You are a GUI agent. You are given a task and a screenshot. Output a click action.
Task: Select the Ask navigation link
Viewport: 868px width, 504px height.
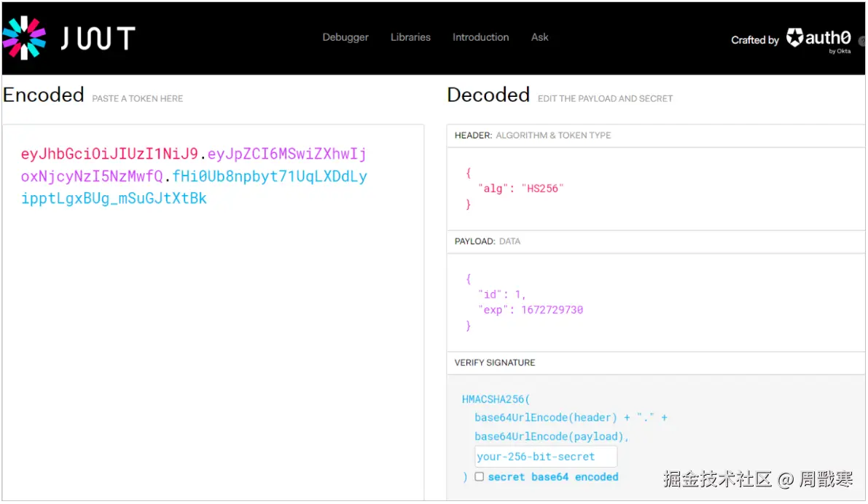pyautogui.click(x=540, y=37)
